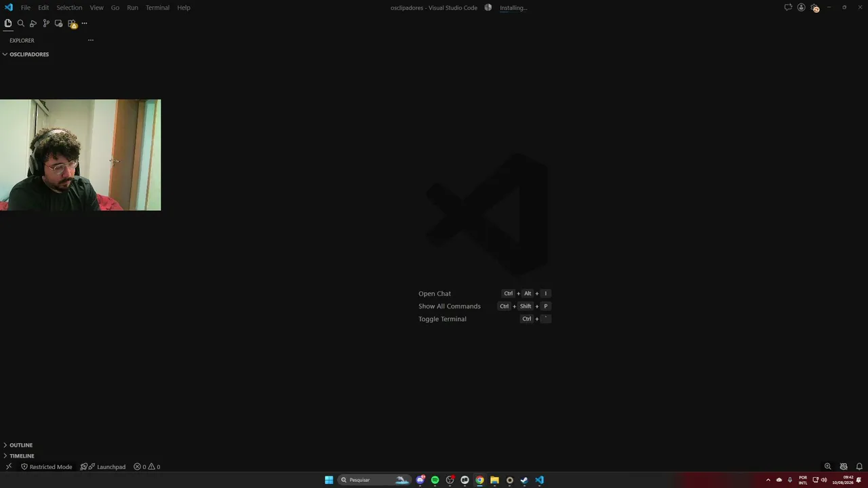Viewport: 868px width, 488px height.
Task: Open the chat icon in the title bar
Action: [x=788, y=7]
